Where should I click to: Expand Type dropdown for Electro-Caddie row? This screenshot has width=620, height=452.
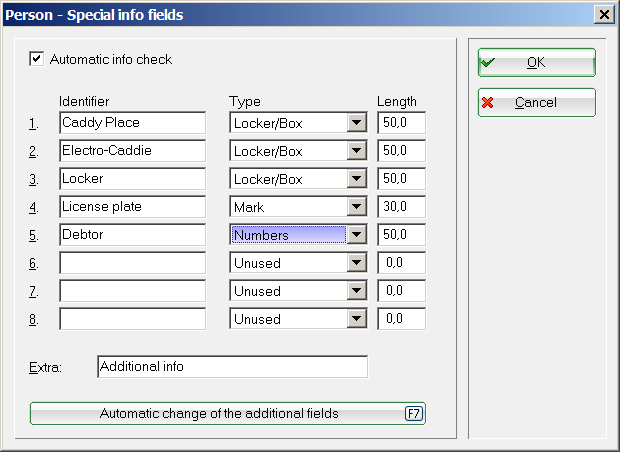click(355, 151)
